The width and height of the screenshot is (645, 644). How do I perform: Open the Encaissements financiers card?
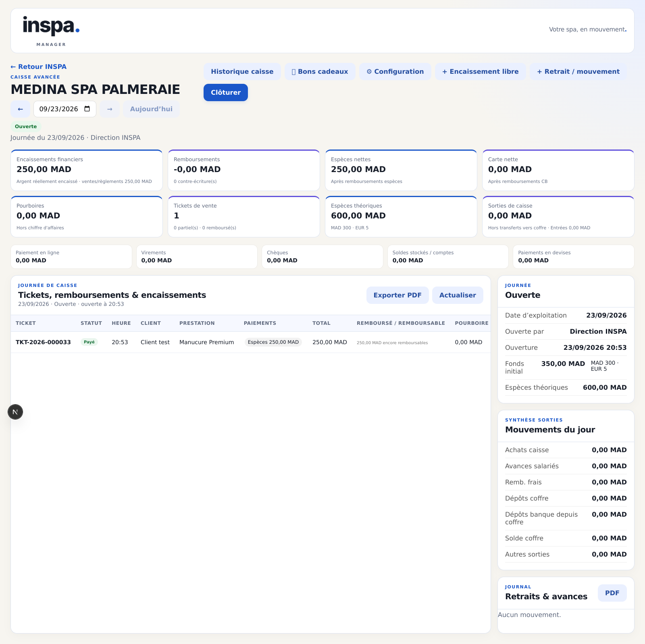(87, 170)
